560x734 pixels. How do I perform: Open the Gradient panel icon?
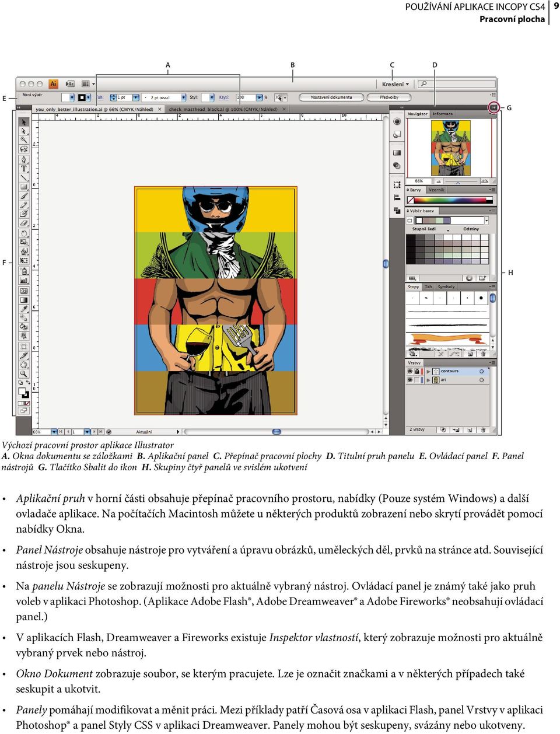coord(397,153)
